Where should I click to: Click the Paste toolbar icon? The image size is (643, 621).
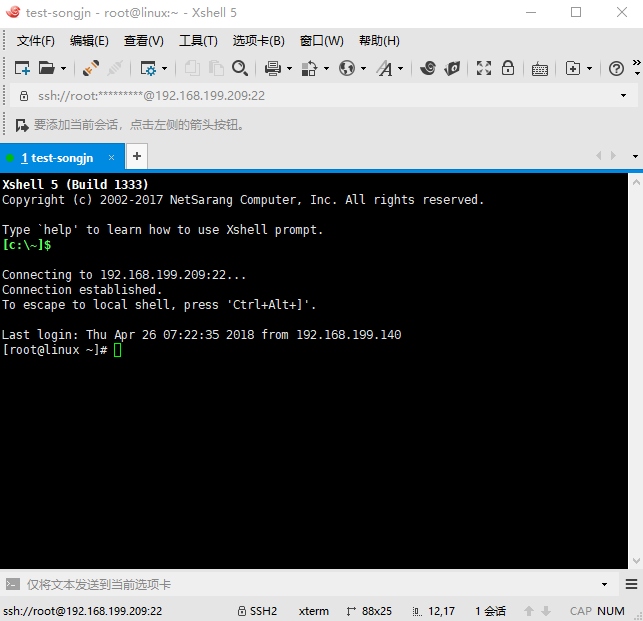point(216,68)
